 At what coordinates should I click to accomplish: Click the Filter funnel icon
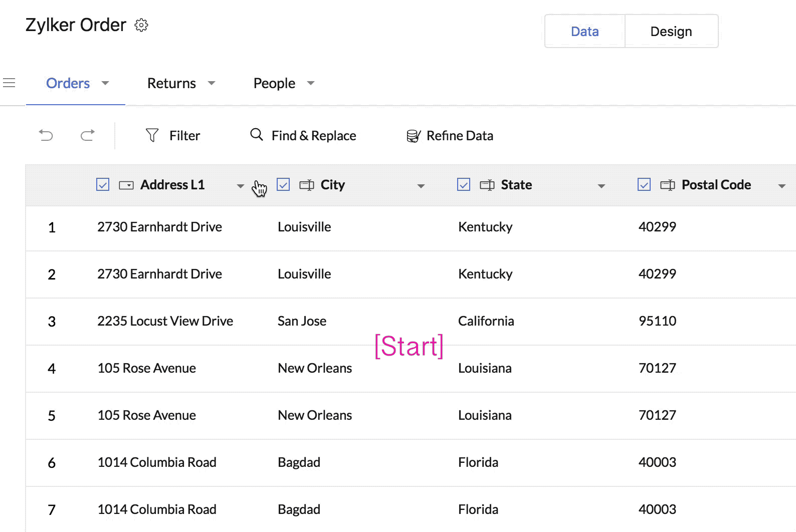tap(152, 135)
